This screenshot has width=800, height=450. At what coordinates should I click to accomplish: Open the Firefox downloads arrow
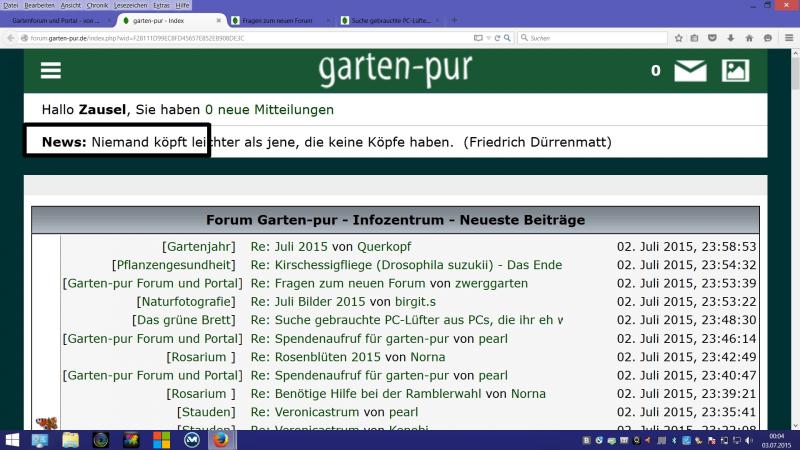coord(729,38)
